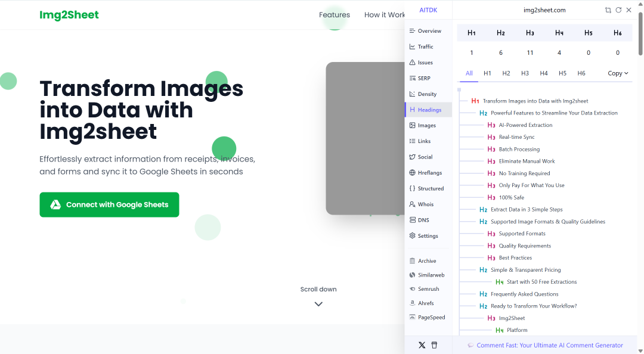Open the Structured data section
Image resolution: width=644 pixels, height=354 pixels.
click(x=428, y=188)
